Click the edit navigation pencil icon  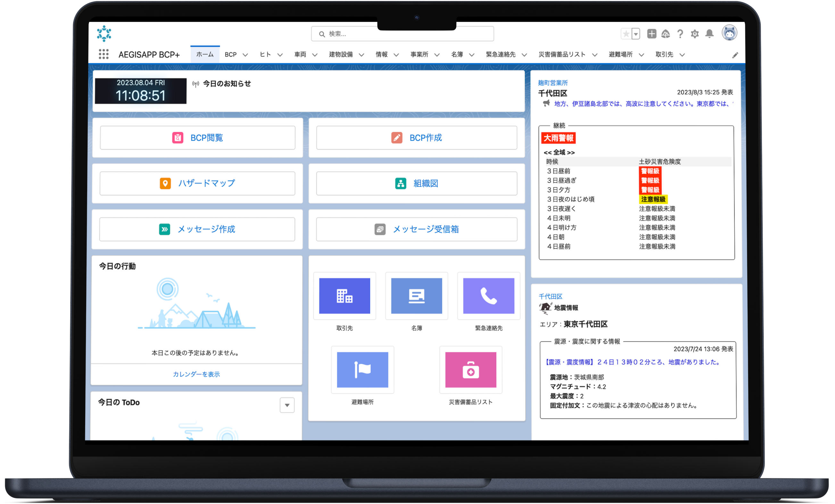tap(735, 55)
